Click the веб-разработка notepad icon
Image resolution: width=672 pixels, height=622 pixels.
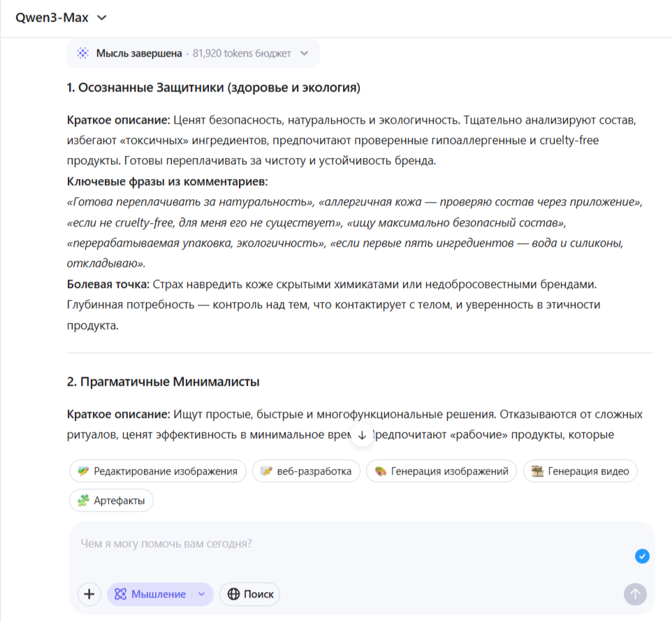click(265, 471)
